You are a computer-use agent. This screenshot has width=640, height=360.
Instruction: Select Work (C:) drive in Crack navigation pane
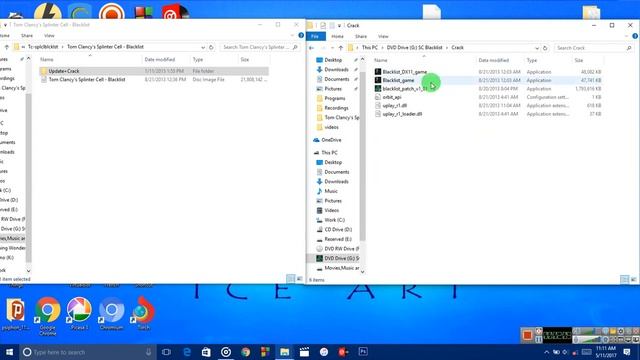point(334,220)
